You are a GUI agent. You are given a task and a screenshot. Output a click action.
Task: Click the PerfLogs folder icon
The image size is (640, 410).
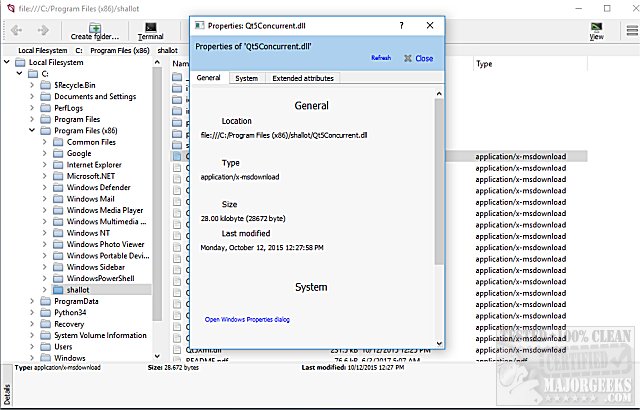pos(46,108)
